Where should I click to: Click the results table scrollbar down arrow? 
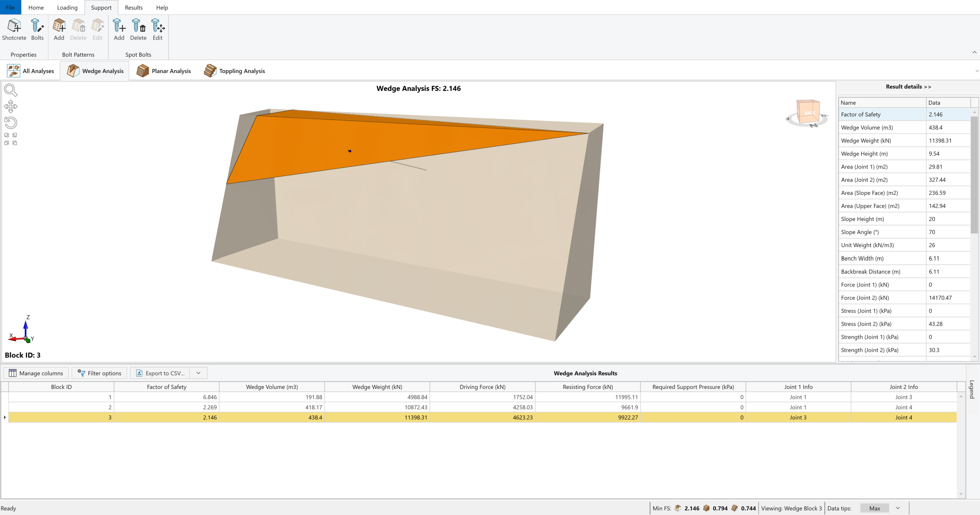point(961,494)
